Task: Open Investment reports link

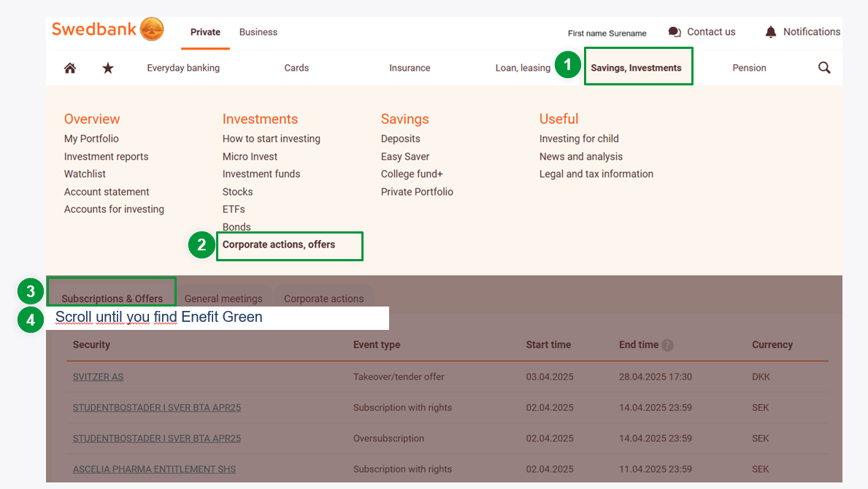Action: point(107,156)
